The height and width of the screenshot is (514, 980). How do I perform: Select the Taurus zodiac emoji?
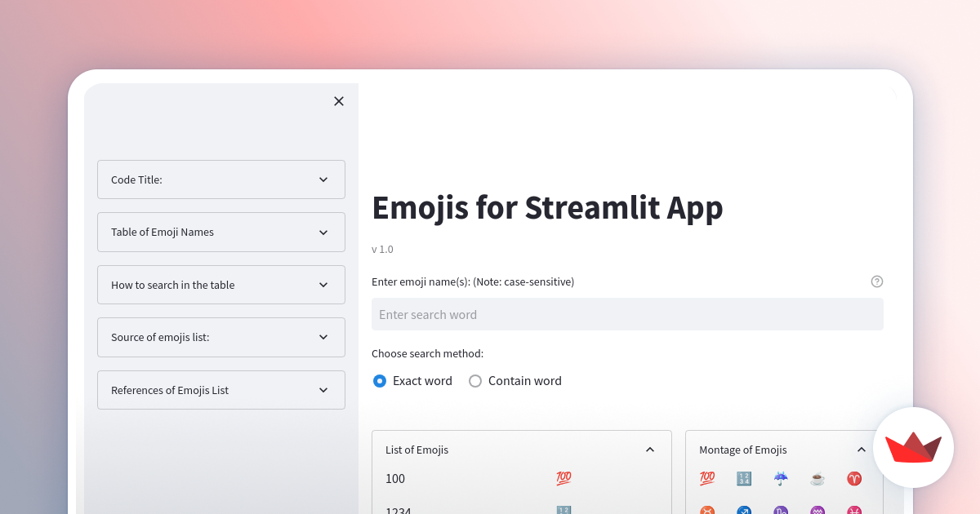(706, 511)
